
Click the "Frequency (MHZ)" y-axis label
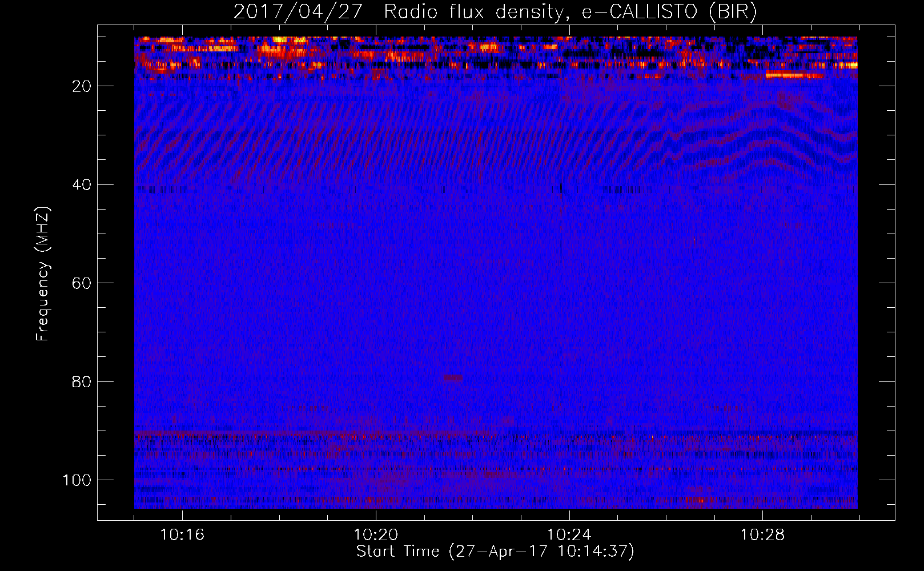(x=43, y=274)
